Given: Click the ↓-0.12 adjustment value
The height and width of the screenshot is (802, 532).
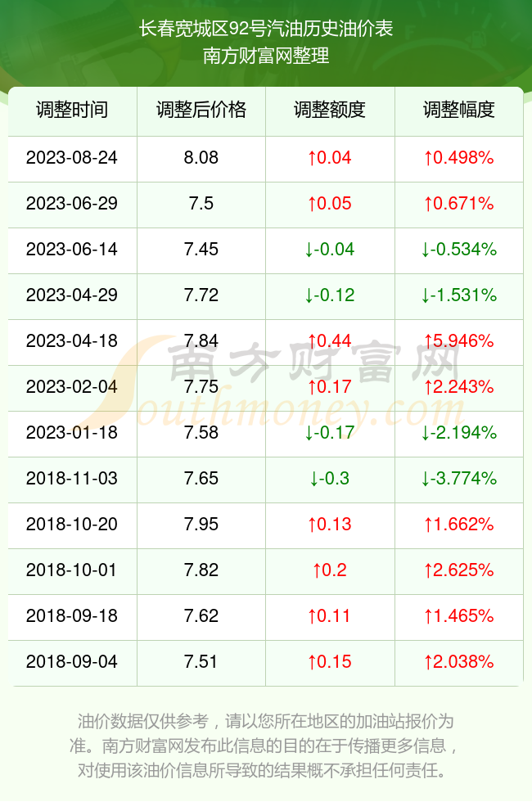Looking at the screenshot, I should click(330, 295).
